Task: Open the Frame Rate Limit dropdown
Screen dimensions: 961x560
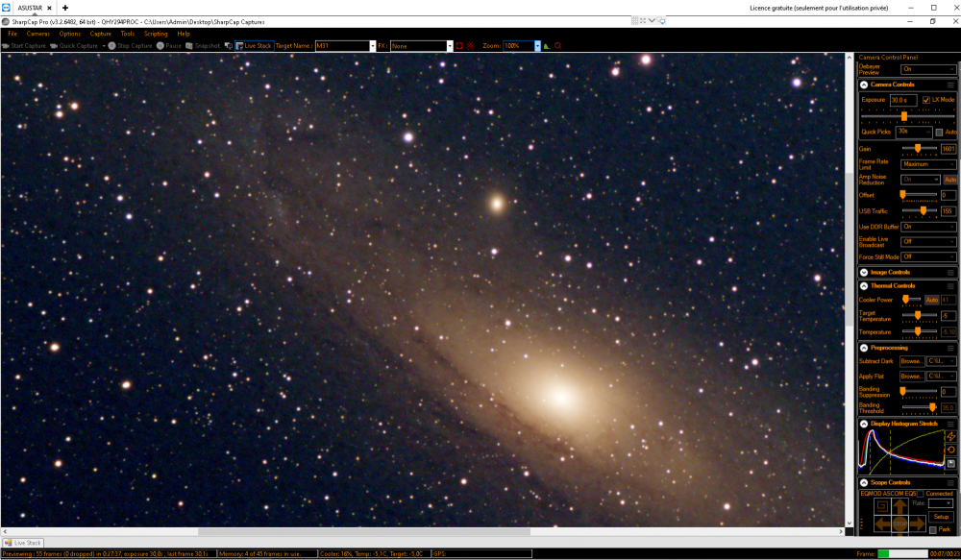Action: pos(928,164)
